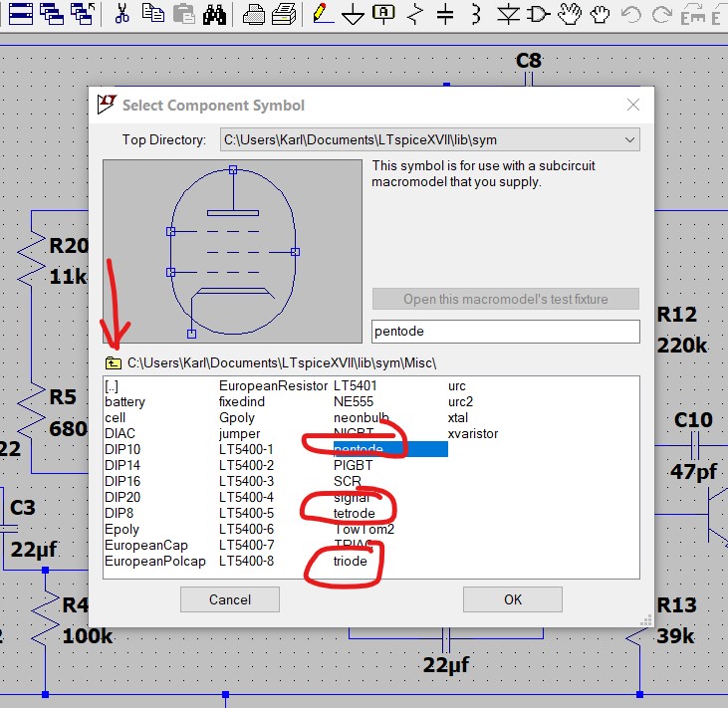This screenshot has height=708, width=728.
Task: Close the Select Component Symbol dialog
Action: [633, 105]
